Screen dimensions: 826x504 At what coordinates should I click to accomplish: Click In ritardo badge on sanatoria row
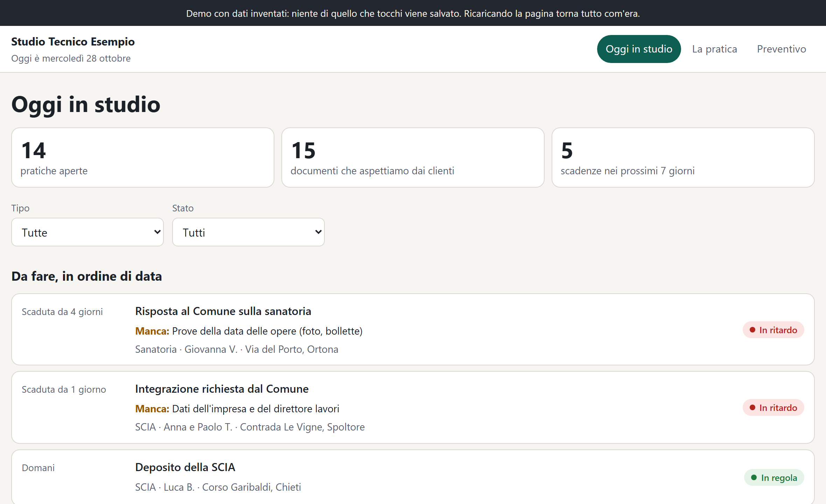[773, 330]
